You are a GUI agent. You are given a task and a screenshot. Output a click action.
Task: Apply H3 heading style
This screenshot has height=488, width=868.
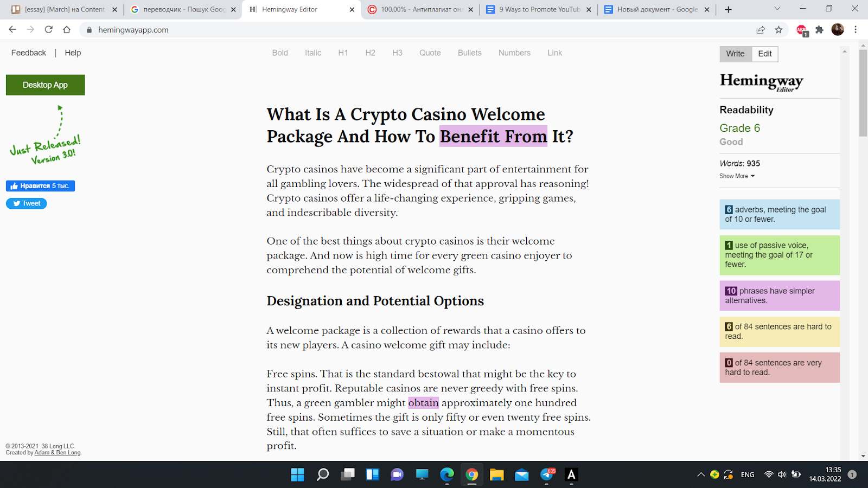(x=397, y=53)
